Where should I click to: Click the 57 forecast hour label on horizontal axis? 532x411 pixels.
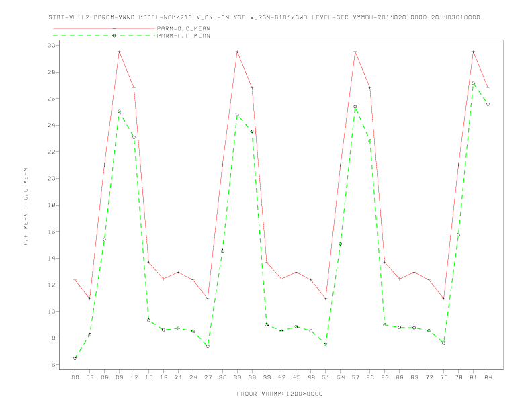pos(355,377)
